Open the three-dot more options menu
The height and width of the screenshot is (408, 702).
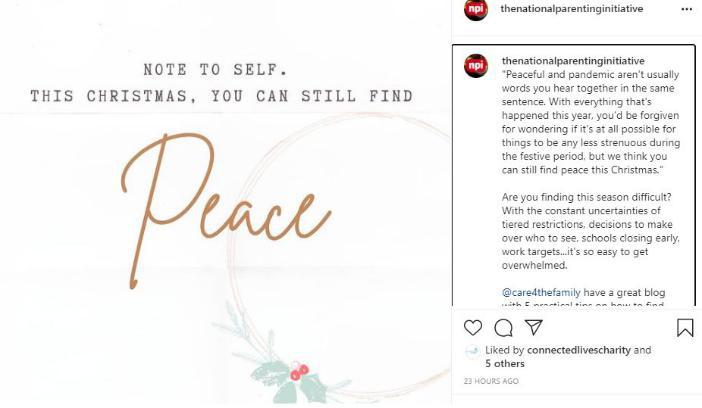686,9
